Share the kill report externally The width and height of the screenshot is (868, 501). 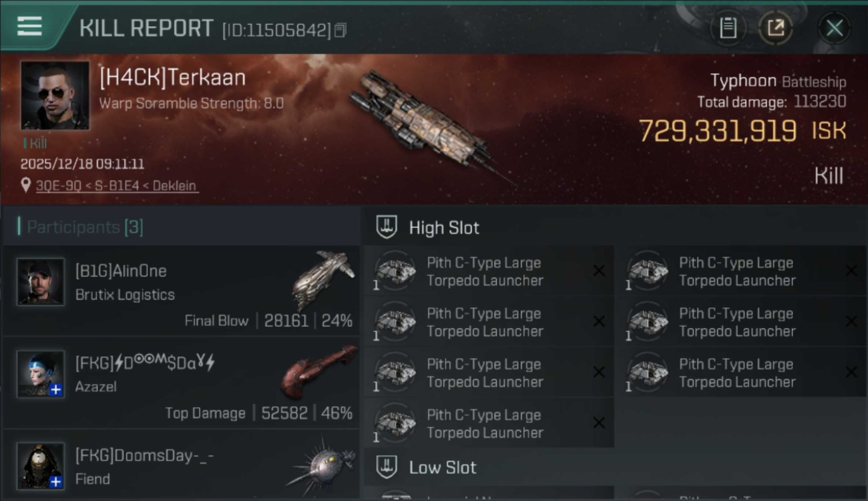tap(775, 28)
